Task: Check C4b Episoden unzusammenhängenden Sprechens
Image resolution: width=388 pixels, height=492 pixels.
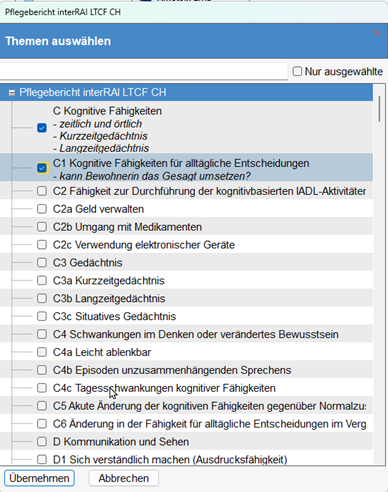Action: (x=42, y=370)
